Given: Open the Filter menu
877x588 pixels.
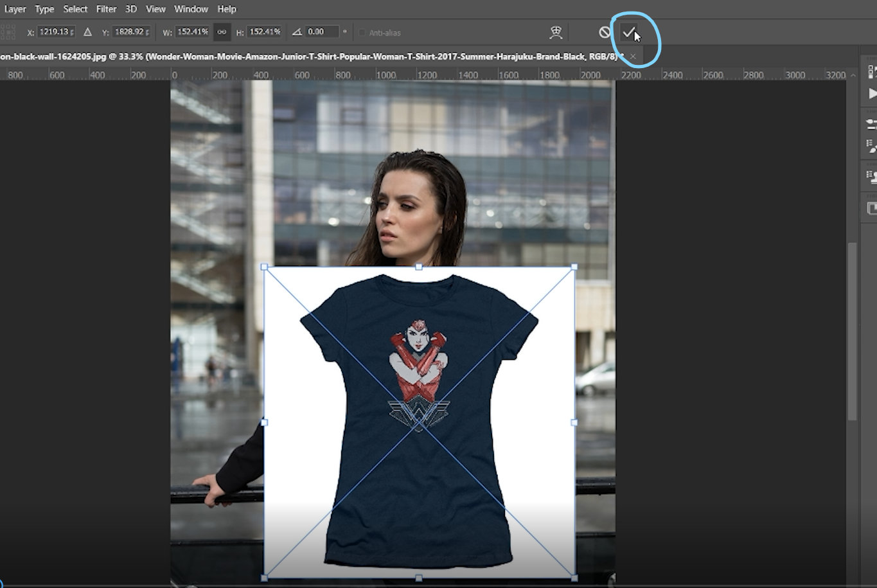Looking at the screenshot, I should [106, 8].
